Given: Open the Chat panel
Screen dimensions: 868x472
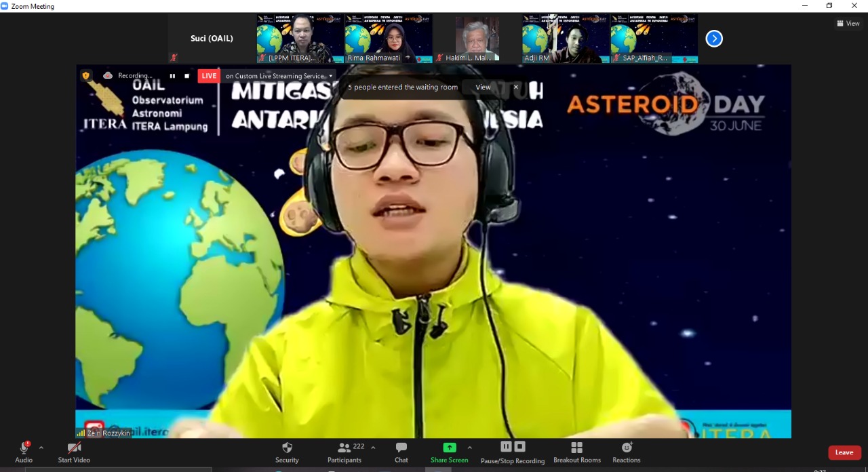Looking at the screenshot, I should point(401,452).
